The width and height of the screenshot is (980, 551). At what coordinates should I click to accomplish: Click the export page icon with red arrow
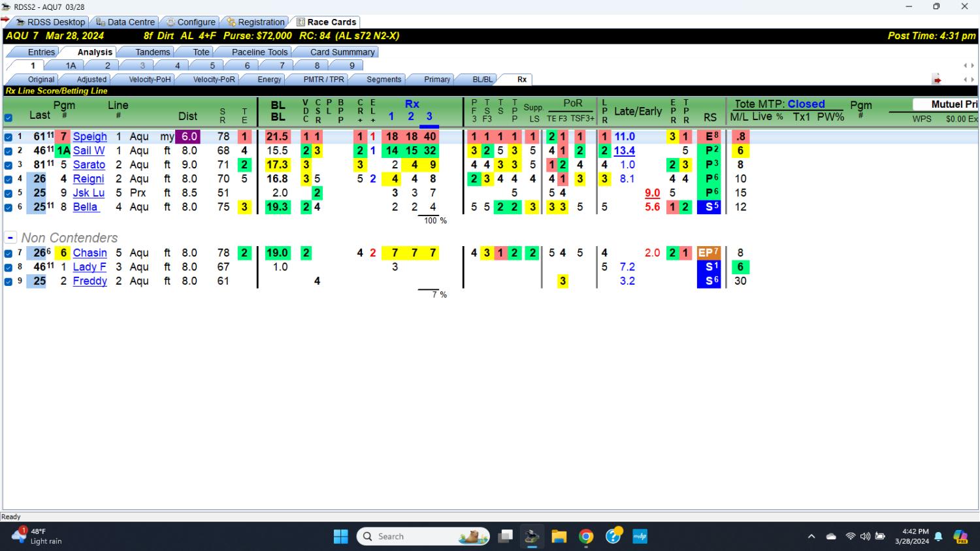pyautogui.click(x=937, y=80)
